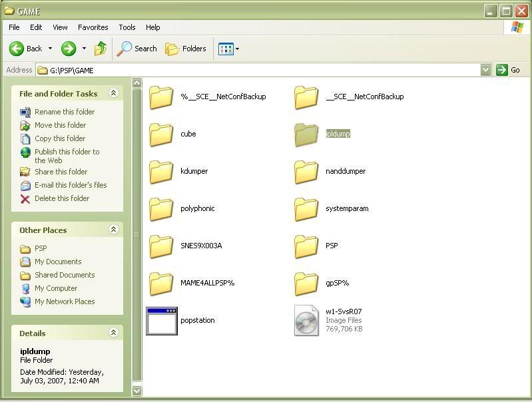Toggle the Folders tree pane

tap(186, 49)
